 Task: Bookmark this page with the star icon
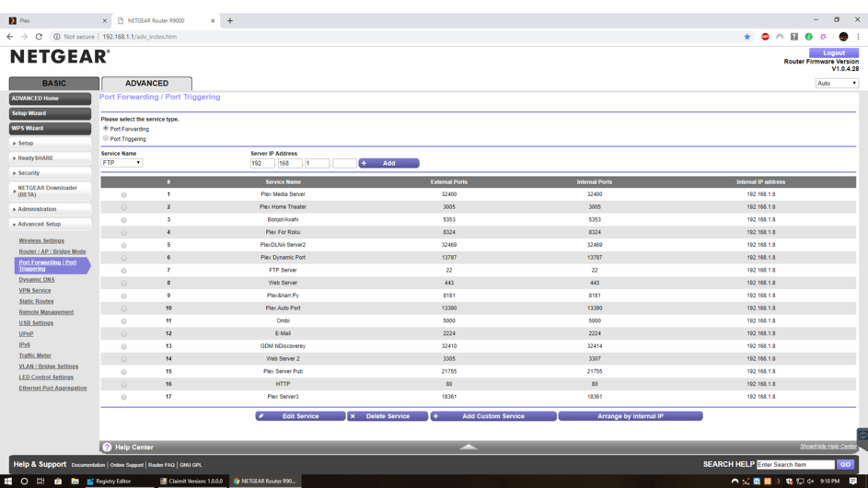[x=746, y=37]
